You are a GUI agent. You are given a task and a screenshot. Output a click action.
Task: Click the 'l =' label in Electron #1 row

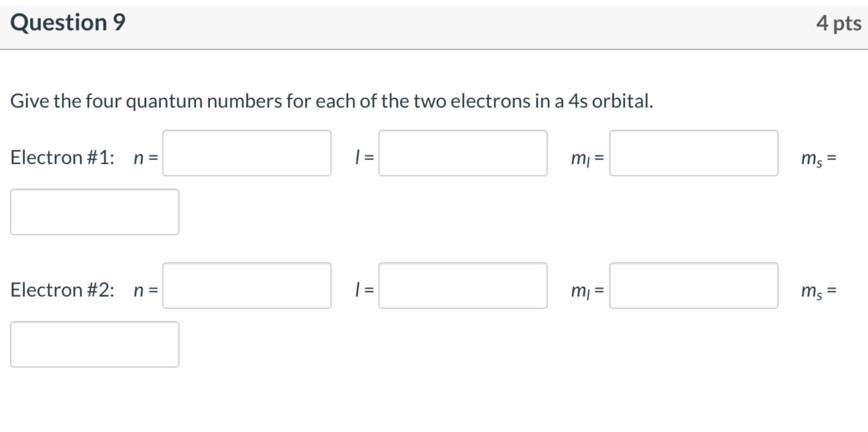pos(364,158)
